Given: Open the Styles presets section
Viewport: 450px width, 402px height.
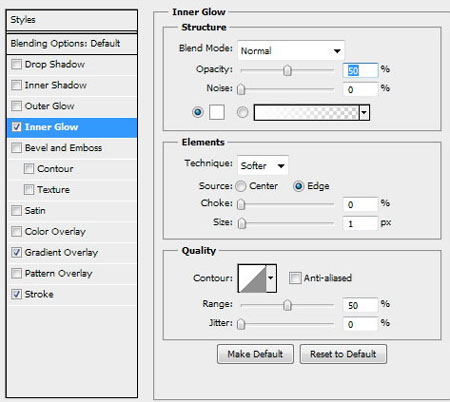Looking at the screenshot, I should click(x=72, y=20).
